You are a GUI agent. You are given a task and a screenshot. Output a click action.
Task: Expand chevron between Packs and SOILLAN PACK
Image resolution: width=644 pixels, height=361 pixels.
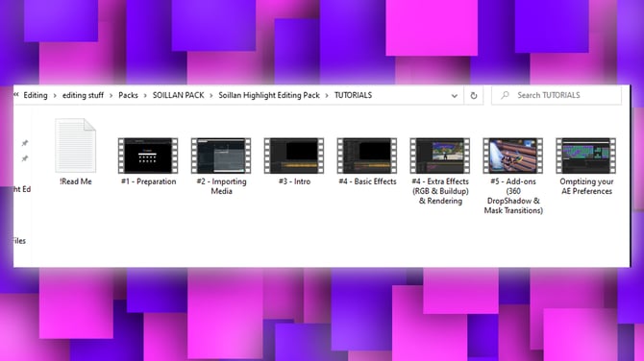(x=145, y=96)
